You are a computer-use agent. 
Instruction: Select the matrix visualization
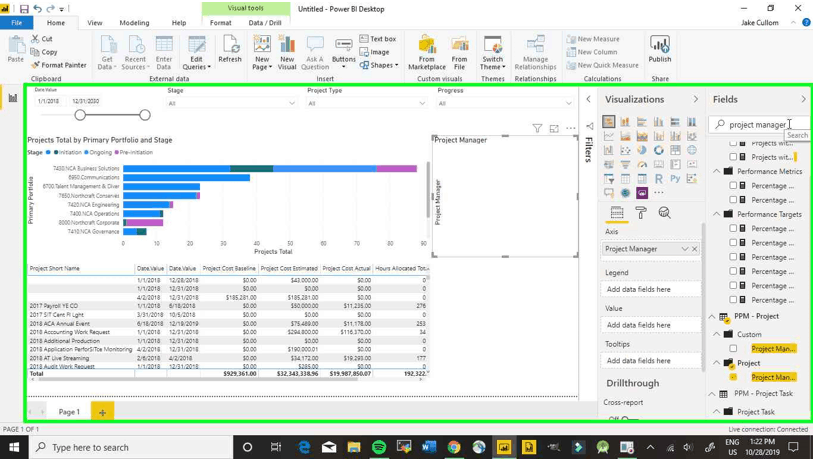(x=642, y=179)
